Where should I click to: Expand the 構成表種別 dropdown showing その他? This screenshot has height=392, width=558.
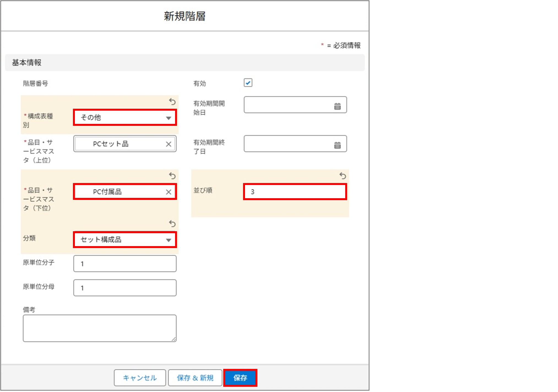click(x=125, y=118)
